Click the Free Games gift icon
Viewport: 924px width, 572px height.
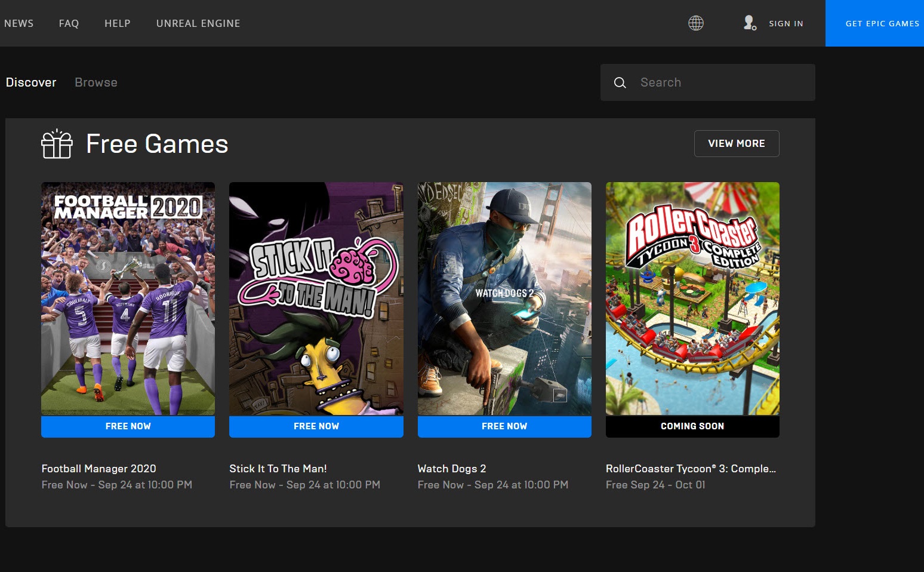pyautogui.click(x=57, y=144)
